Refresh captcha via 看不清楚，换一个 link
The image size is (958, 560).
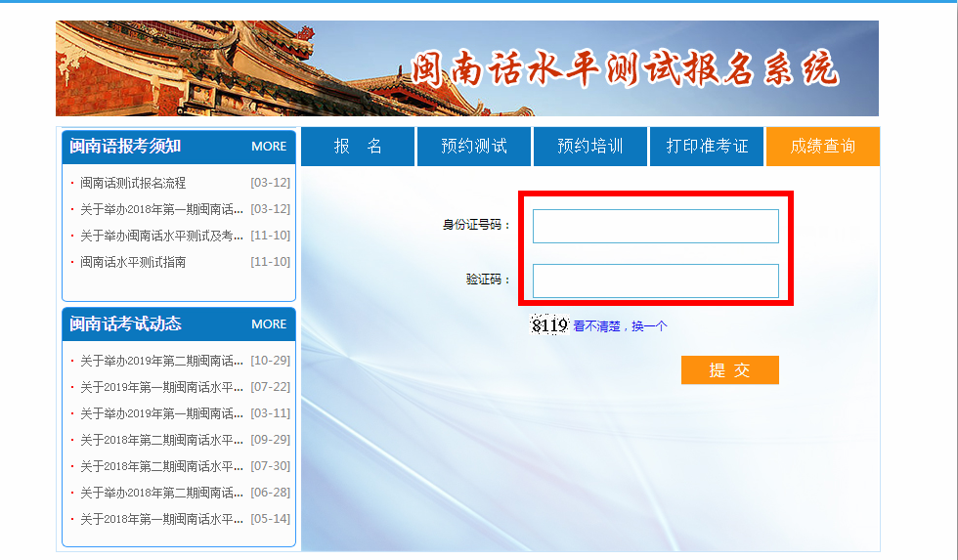tap(620, 326)
